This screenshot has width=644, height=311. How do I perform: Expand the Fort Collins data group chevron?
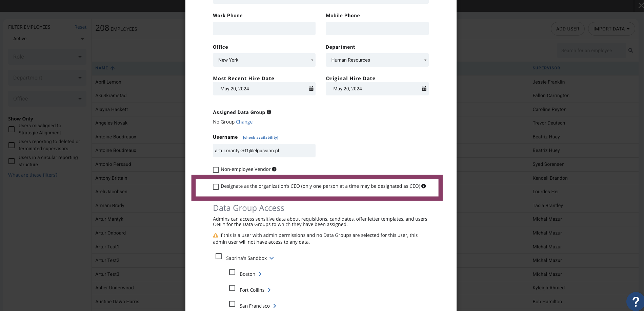[269, 290]
